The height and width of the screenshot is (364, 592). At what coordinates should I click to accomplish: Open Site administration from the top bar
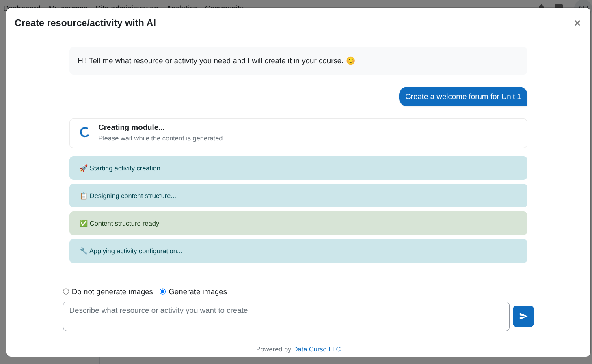click(127, 8)
